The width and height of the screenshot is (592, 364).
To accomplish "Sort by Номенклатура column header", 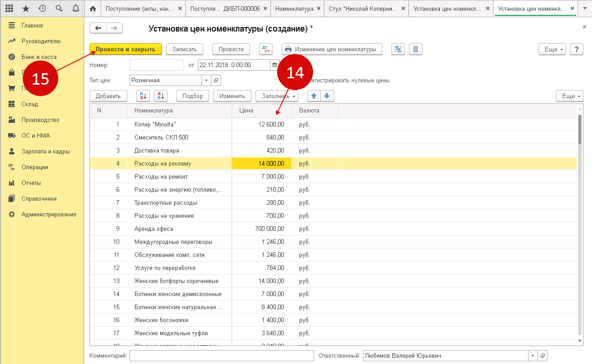I will click(x=179, y=110).
